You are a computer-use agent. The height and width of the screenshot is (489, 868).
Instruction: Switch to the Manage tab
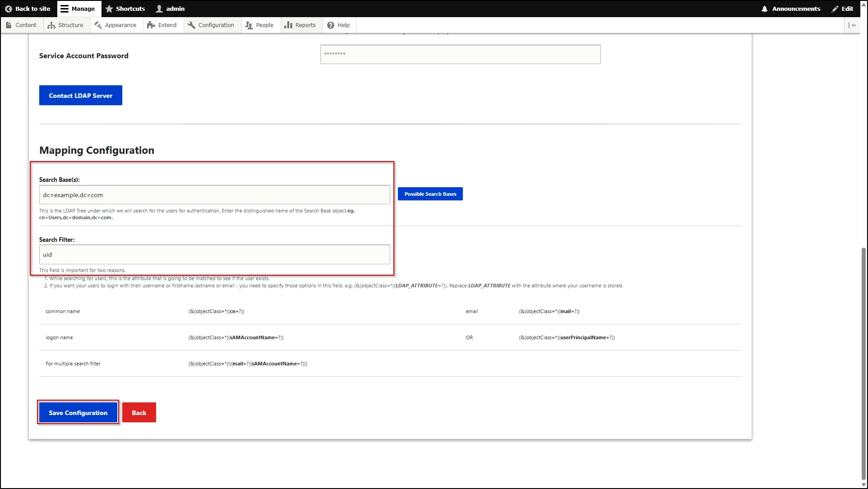tap(78, 9)
